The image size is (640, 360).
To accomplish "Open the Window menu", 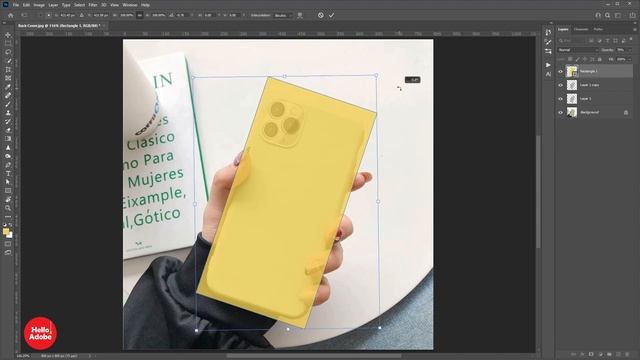I will 130,5.
